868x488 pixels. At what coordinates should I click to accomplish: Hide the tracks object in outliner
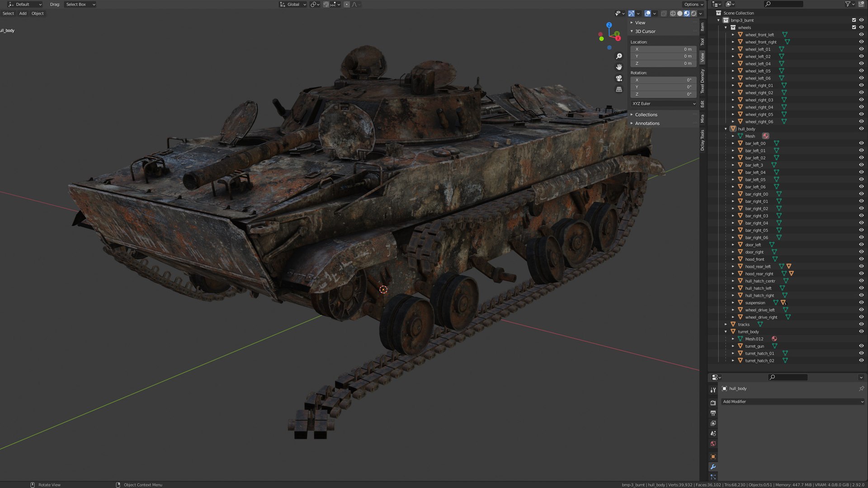(x=861, y=324)
